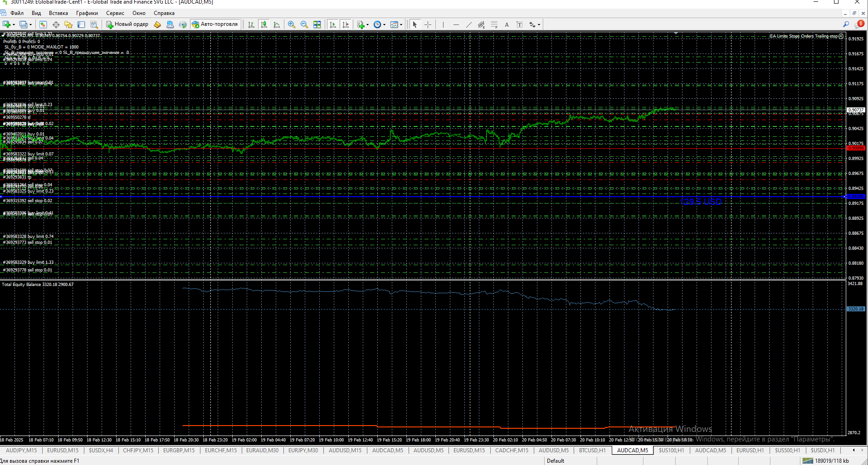Select the crosshair tool
This screenshot has width=868, height=465.
[428, 24]
